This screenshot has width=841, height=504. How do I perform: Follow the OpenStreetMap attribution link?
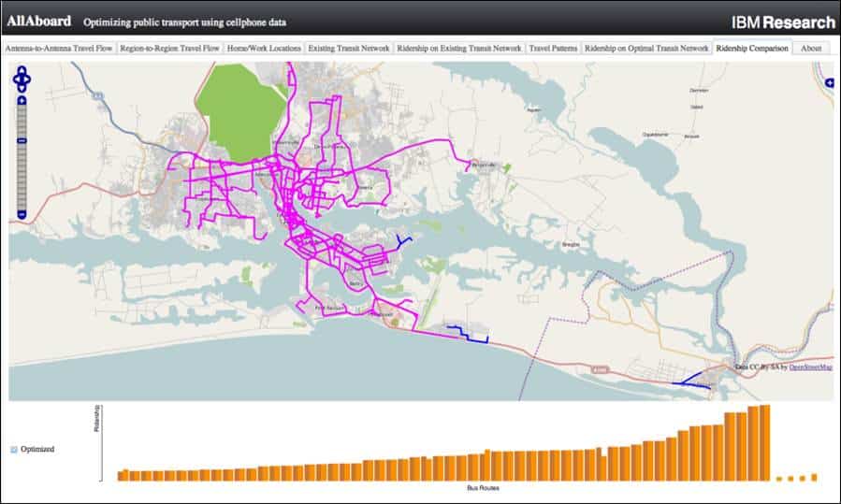pos(810,367)
